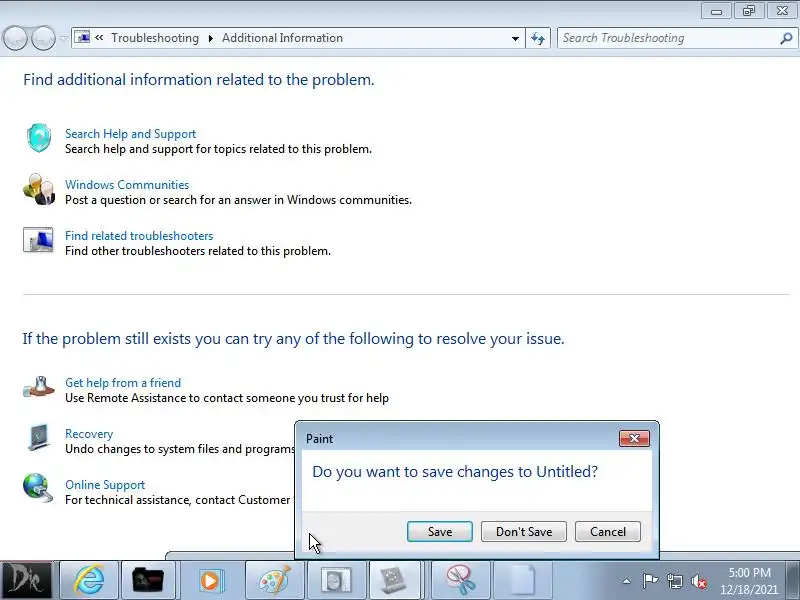Click the Get help from a friend icon
Screen dimensions: 800x600
39,387
